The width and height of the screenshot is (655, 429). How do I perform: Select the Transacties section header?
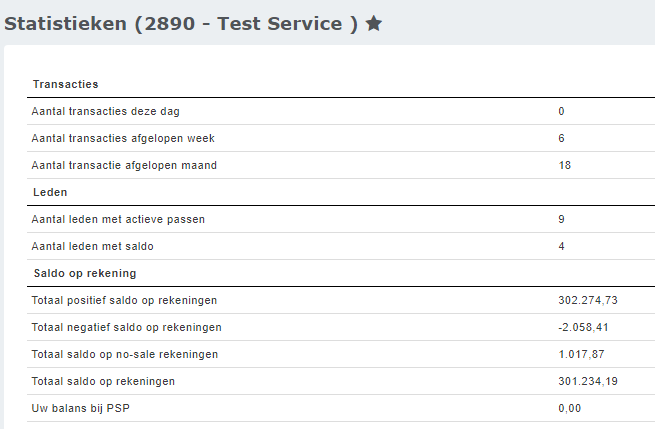tap(65, 84)
